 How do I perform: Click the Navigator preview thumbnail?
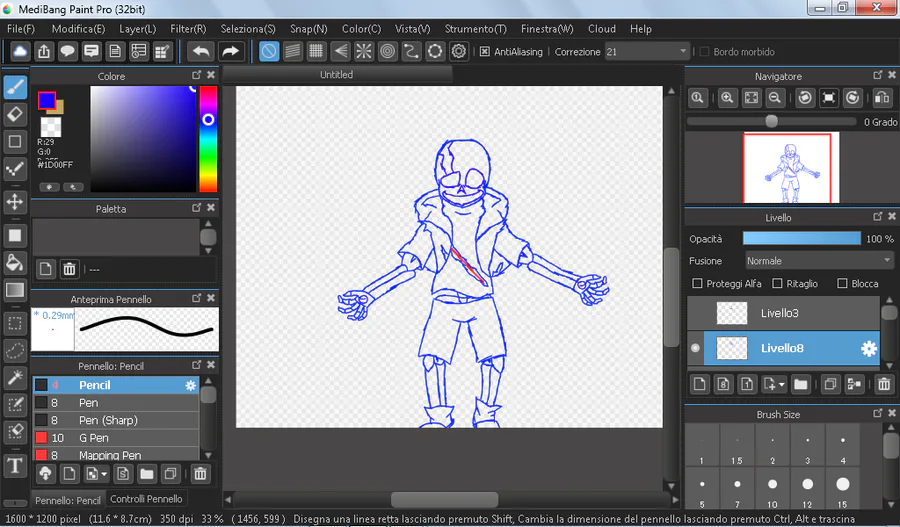coord(791,168)
